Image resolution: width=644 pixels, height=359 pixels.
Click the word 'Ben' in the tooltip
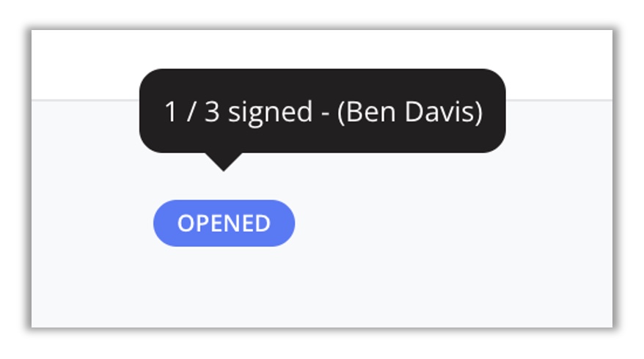[x=371, y=112]
